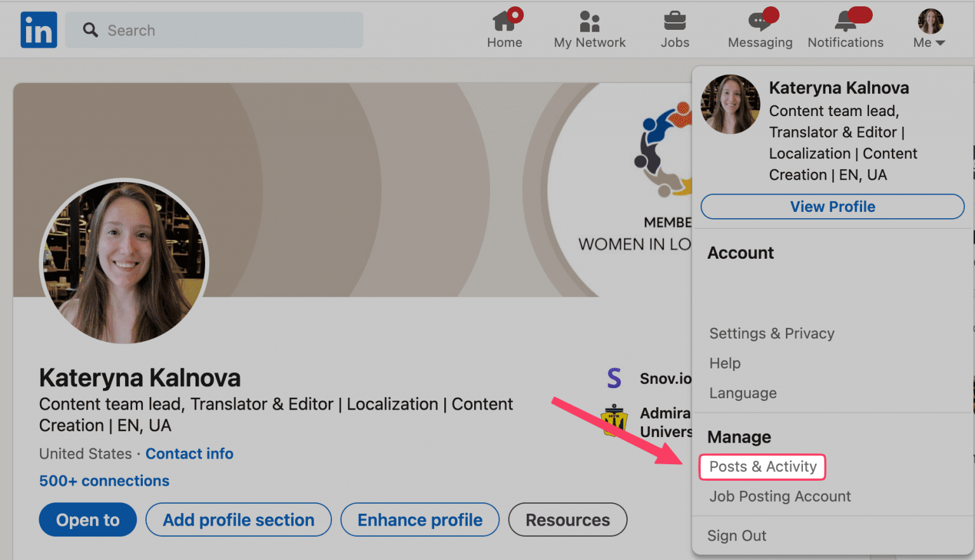Screen dimensions: 975x560
Task: Open Posts & Activity under Manage
Action: point(762,467)
